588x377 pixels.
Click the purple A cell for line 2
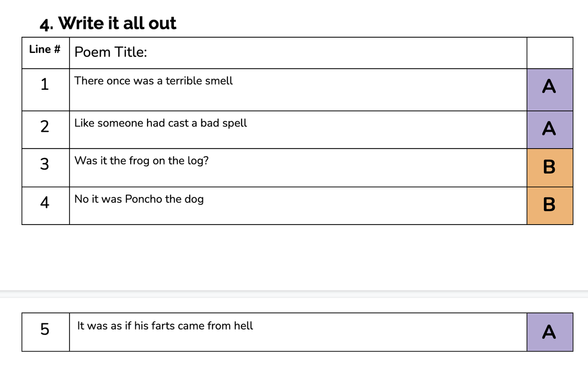tap(550, 129)
